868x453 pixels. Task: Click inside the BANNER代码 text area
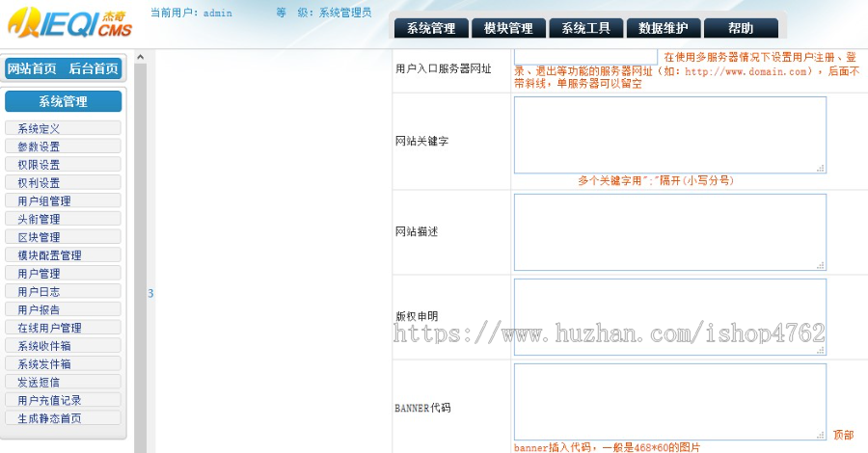[x=669, y=401]
